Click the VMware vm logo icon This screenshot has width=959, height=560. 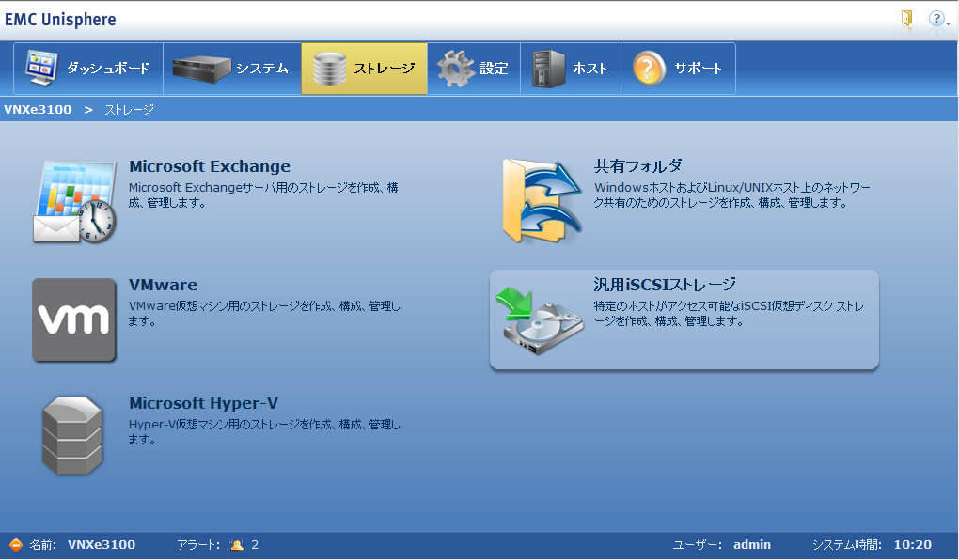[74, 319]
